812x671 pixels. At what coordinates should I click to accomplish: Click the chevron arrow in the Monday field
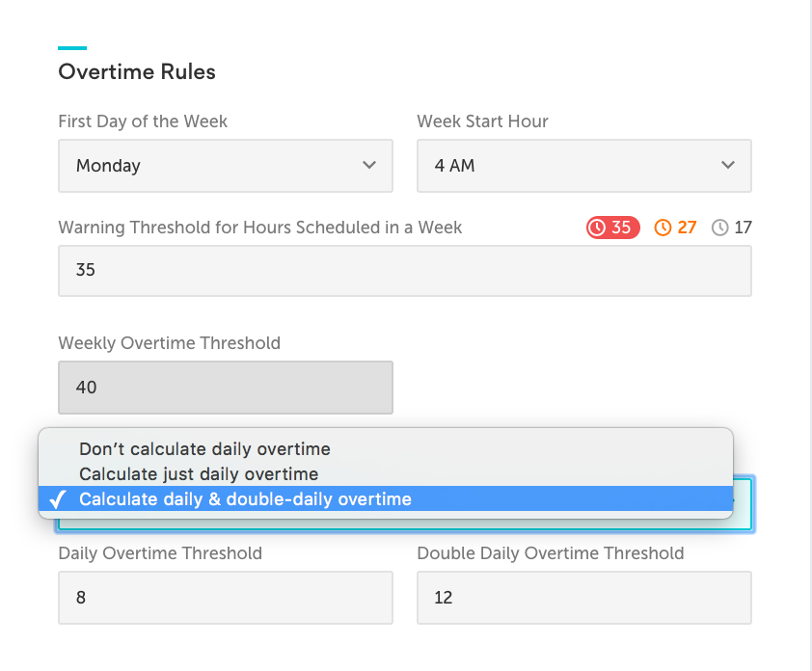369,165
